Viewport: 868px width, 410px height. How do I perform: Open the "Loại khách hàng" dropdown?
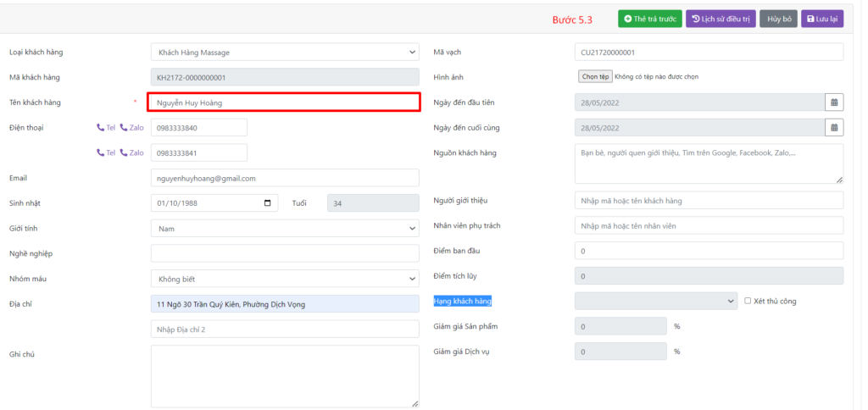[x=284, y=53]
